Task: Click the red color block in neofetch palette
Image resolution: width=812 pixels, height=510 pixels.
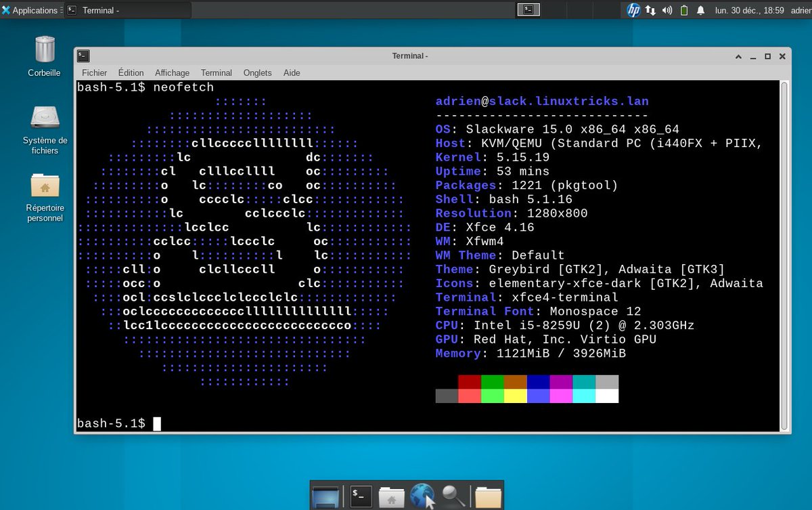Action: 470,382
